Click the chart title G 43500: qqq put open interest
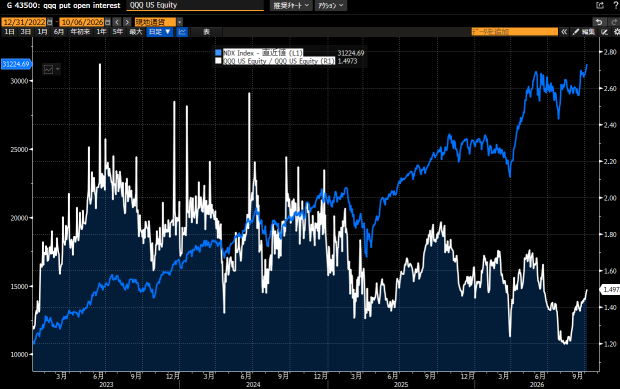Screen dimensions: 620x389 pos(63,6)
